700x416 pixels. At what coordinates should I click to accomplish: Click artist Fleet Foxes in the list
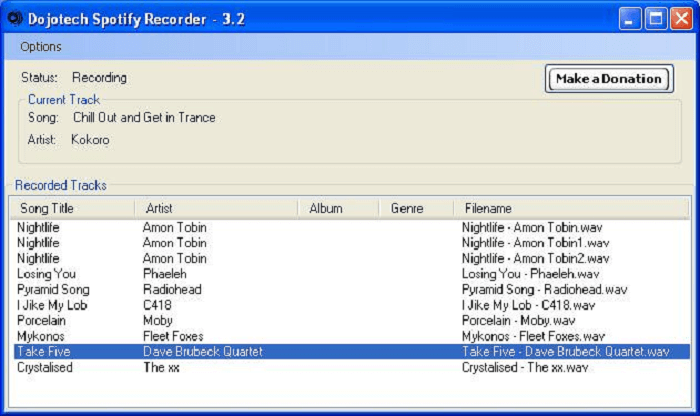(x=173, y=336)
